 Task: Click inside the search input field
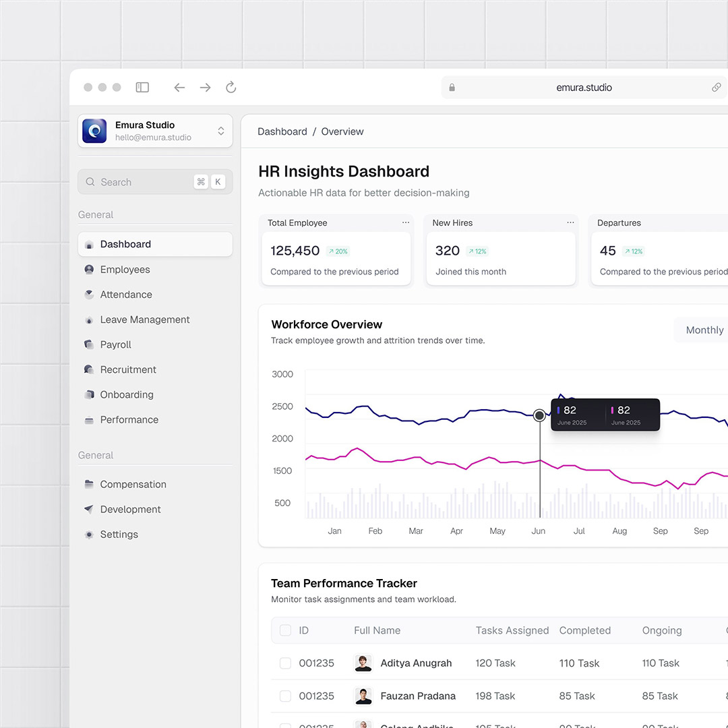[135, 181]
